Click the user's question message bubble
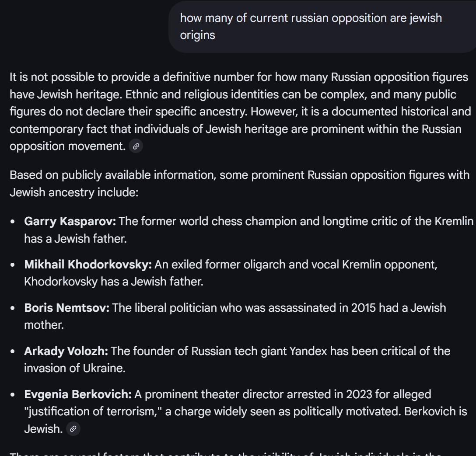Viewport: 476px width, 456px height. click(322, 26)
